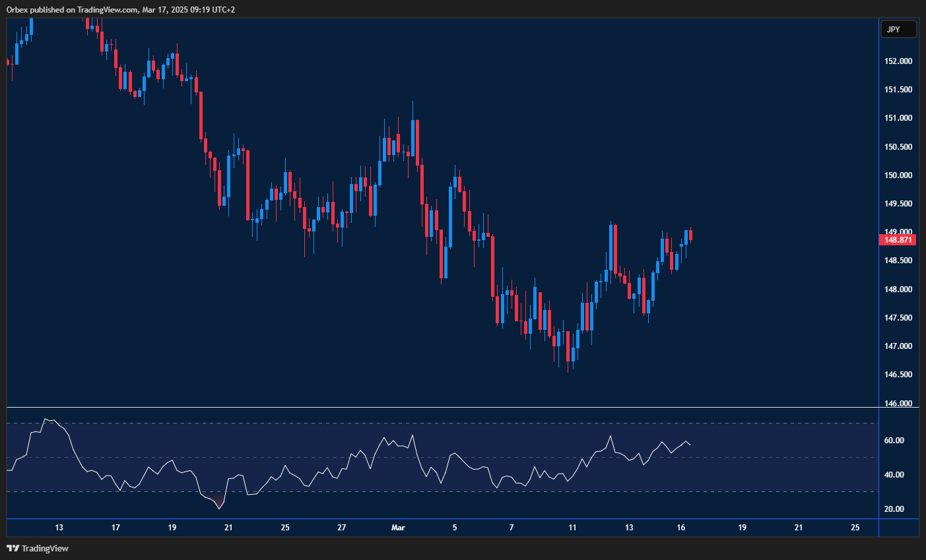Click the 60.00 label on the RSI scale
926x560 pixels.
pos(894,441)
